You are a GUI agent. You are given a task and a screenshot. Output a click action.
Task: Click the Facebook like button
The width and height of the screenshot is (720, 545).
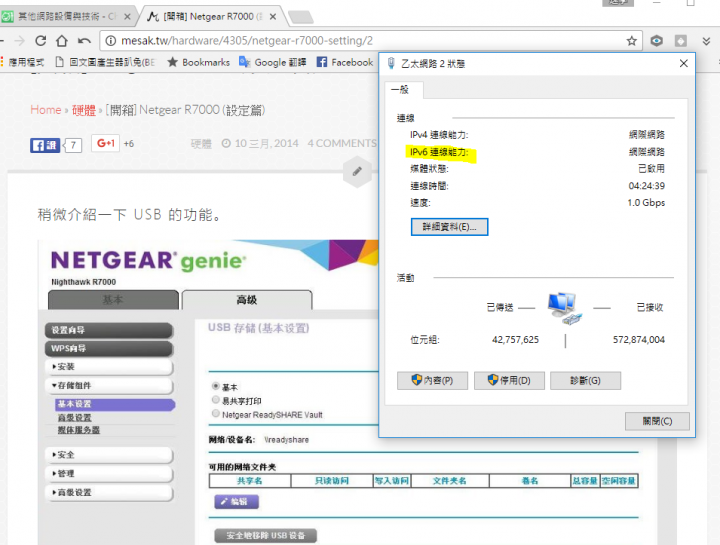pos(45,146)
